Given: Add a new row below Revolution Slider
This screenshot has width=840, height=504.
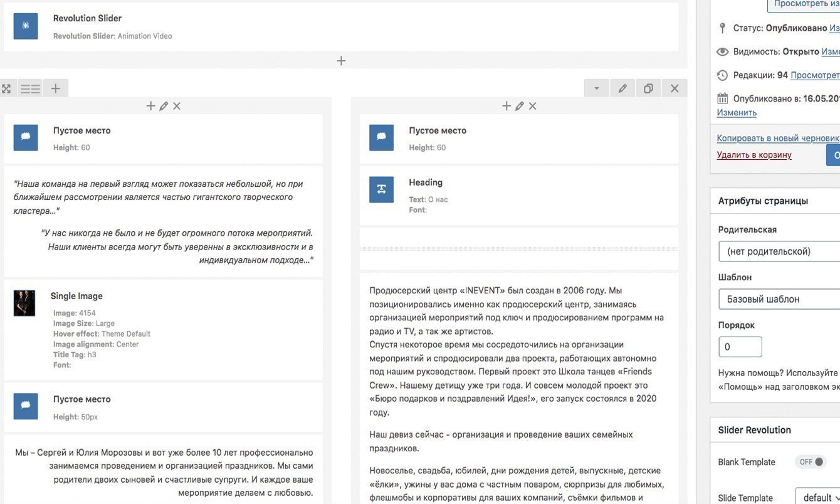Looking at the screenshot, I should [x=341, y=61].
